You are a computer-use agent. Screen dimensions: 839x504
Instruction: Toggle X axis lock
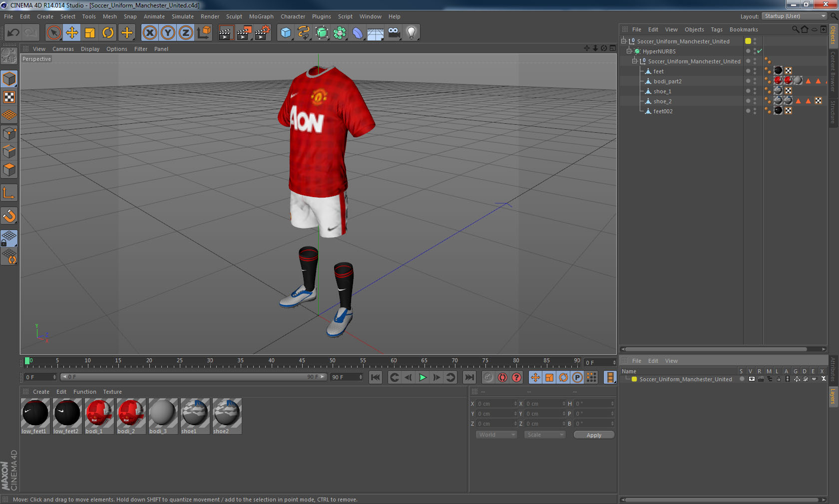(149, 33)
